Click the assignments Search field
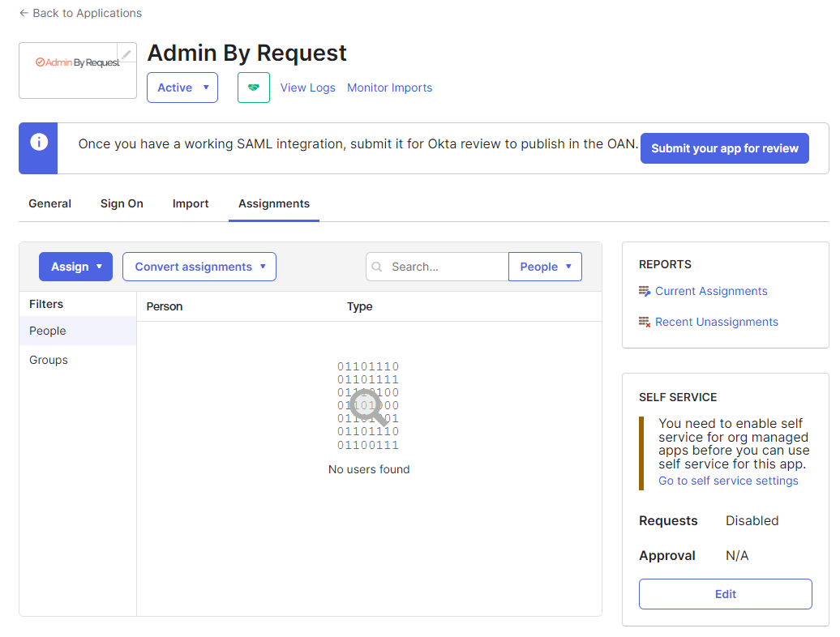Image resolution: width=840 pixels, height=637 pixels. (437, 267)
